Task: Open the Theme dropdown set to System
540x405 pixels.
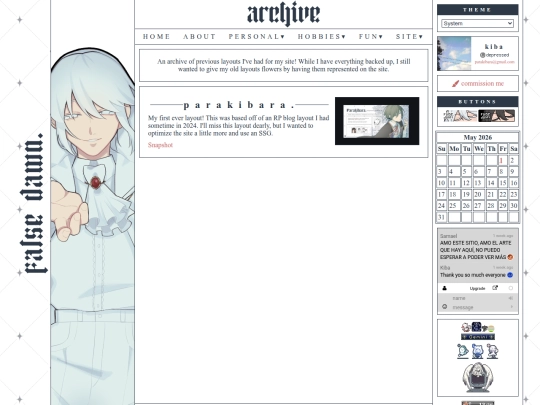Action: (477, 23)
